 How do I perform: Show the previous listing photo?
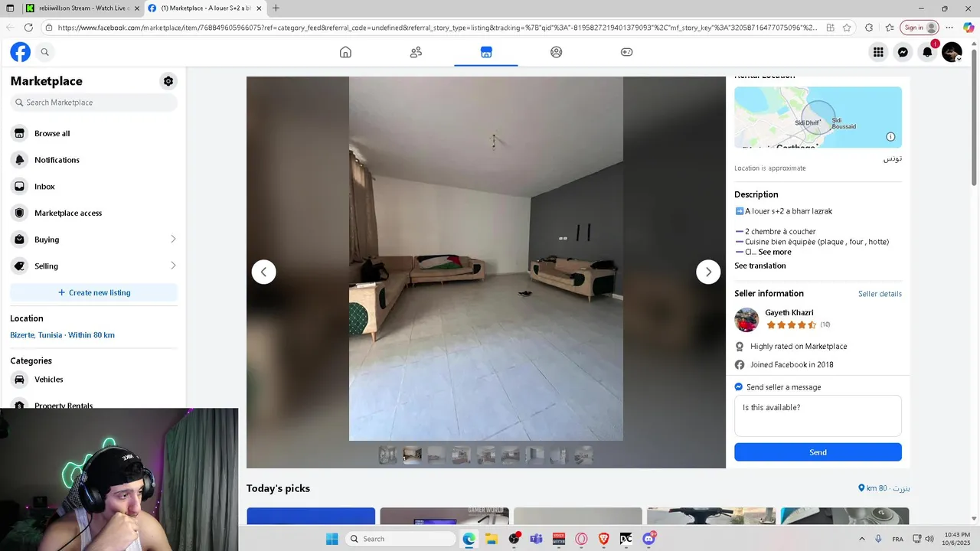coord(263,272)
